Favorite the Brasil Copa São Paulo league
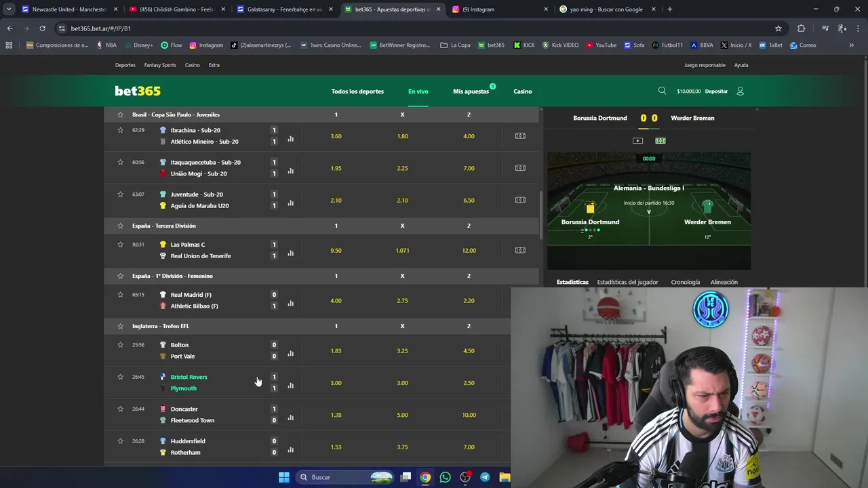The width and height of the screenshot is (868, 488). (x=121, y=115)
